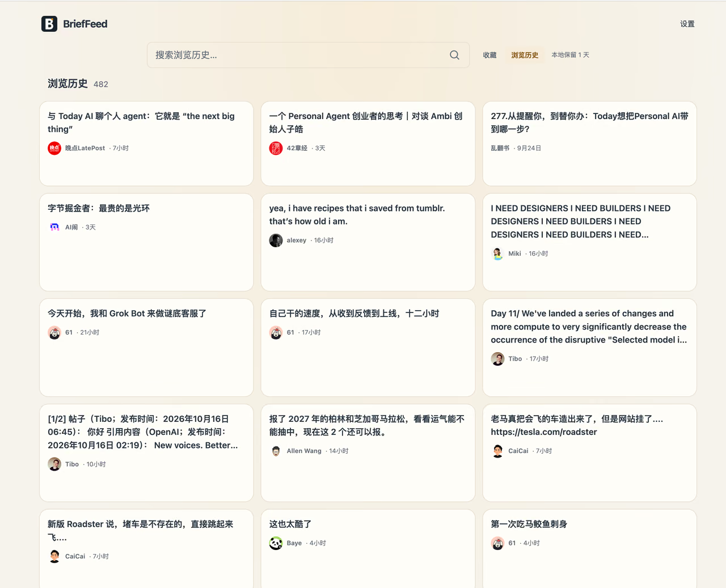Click Miki's profile avatar
726x588 pixels.
[497, 253]
